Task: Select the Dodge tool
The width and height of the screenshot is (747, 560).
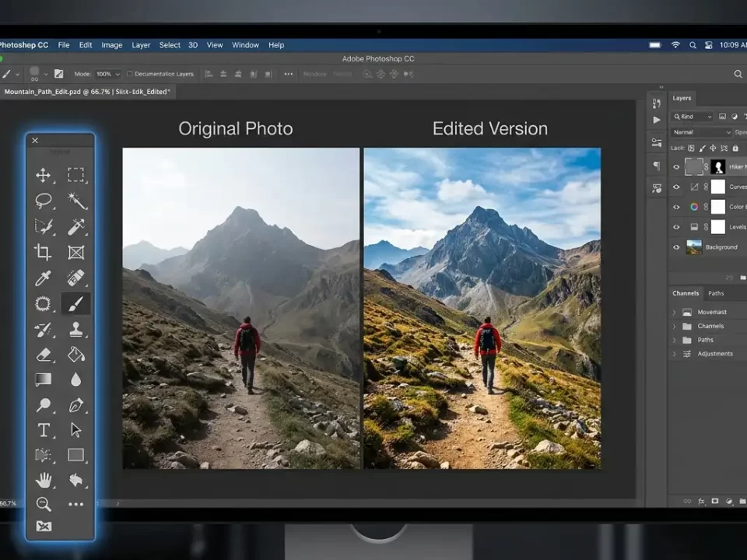Action: pyautogui.click(x=44, y=405)
